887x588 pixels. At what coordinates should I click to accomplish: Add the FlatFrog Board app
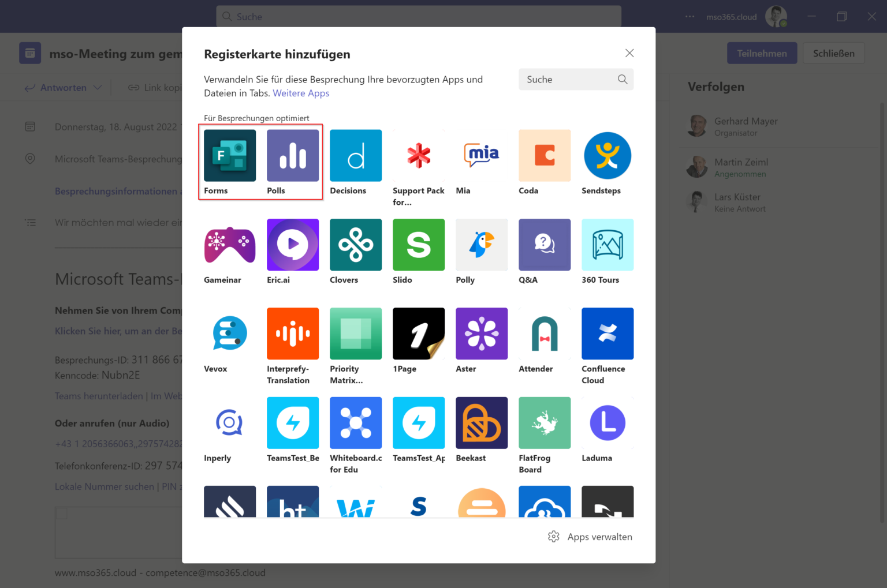pyautogui.click(x=544, y=423)
